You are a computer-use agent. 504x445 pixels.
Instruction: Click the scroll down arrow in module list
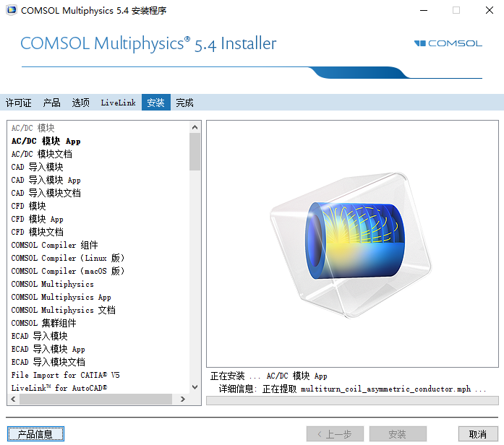(x=195, y=387)
